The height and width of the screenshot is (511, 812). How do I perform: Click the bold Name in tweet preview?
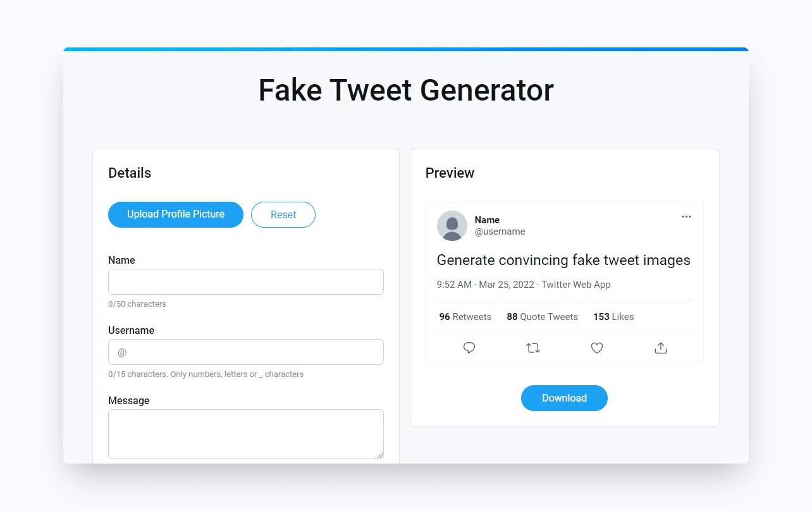point(487,220)
